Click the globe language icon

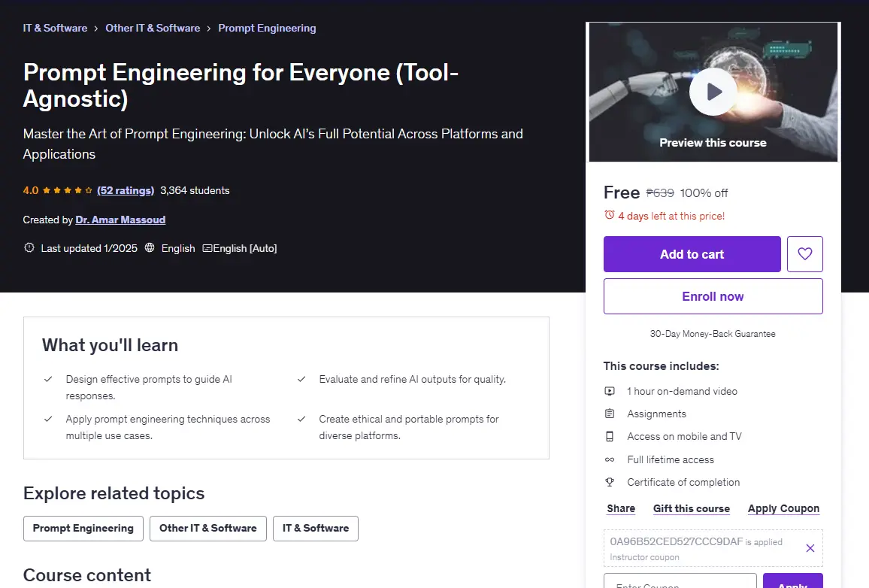(x=150, y=247)
